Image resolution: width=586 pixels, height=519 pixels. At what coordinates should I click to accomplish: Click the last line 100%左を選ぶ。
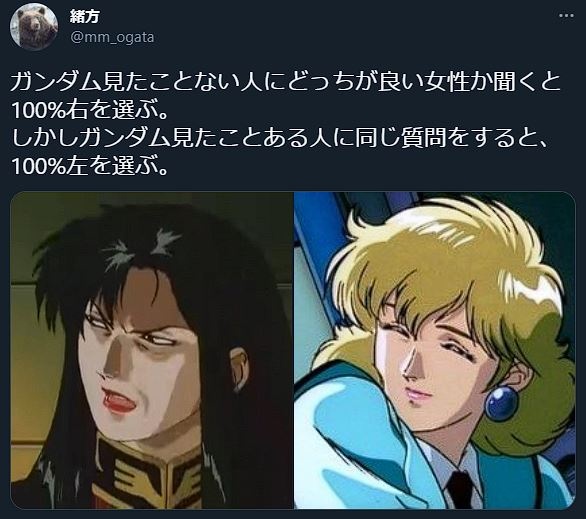[90, 166]
